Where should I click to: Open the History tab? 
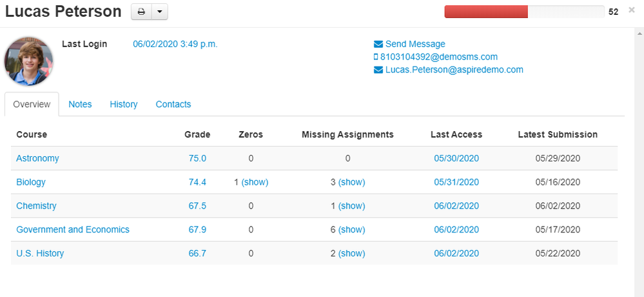123,104
